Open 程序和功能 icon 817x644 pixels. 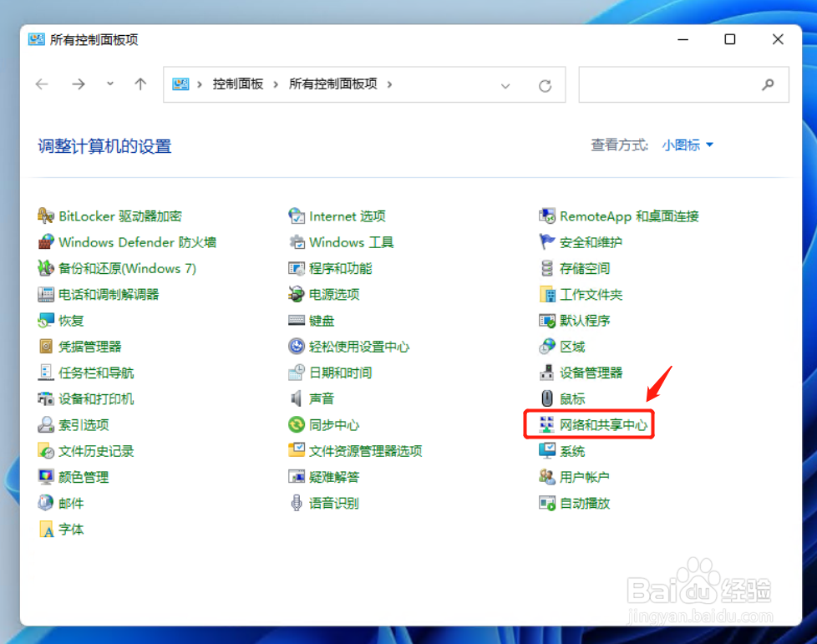click(297, 268)
